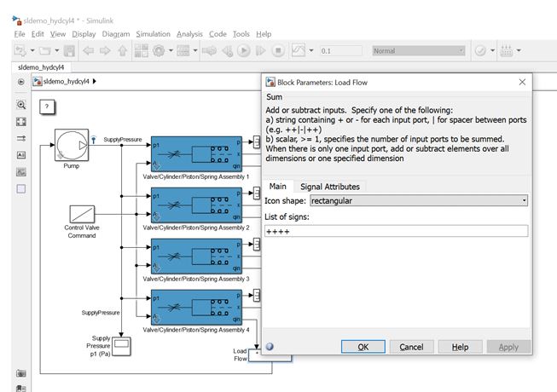Image resolution: width=557 pixels, height=392 pixels.
Task: Click the Save floppy disk icon
Action: tap(69, 51)
